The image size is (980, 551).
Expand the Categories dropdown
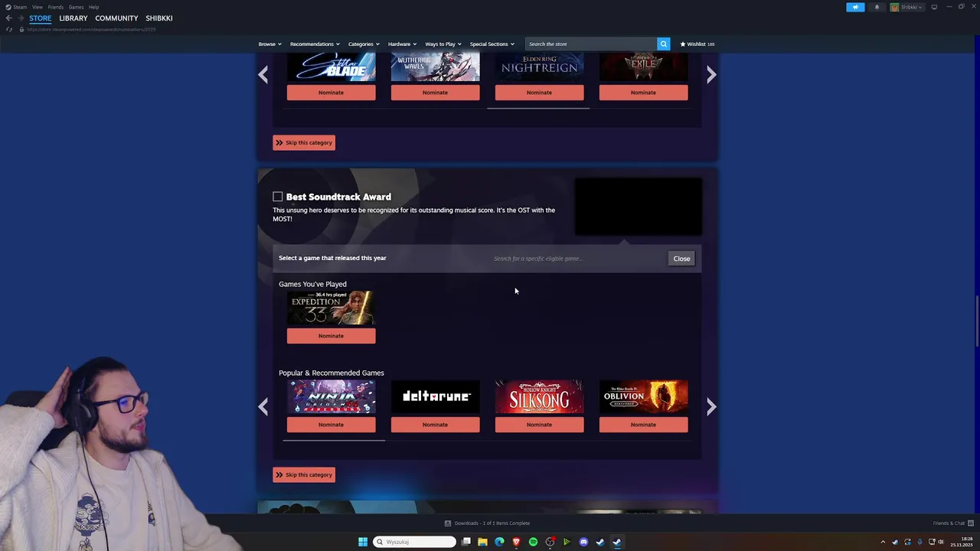364,44
